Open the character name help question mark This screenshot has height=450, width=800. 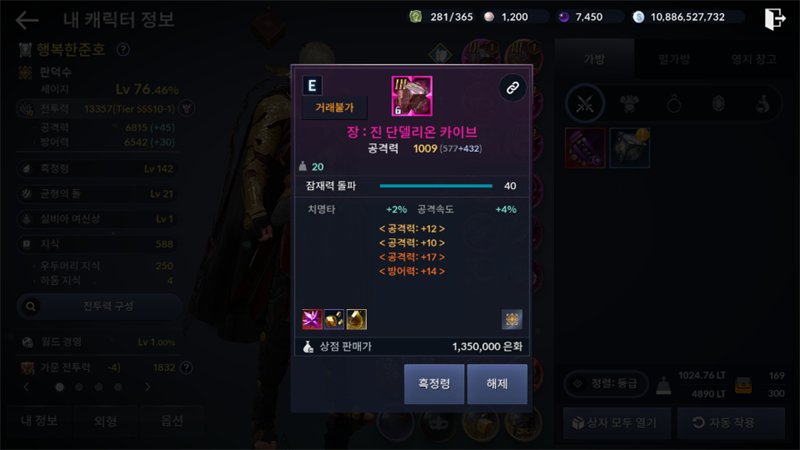(123, 49)
